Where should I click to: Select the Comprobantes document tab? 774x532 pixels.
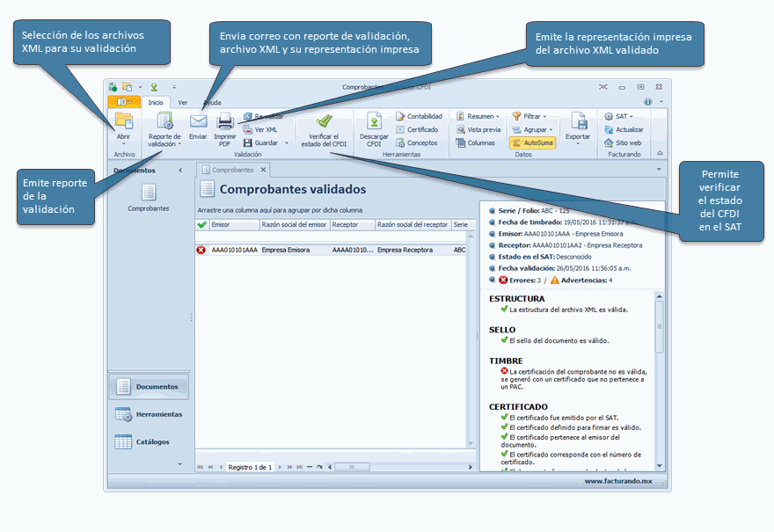coord(229,170)
